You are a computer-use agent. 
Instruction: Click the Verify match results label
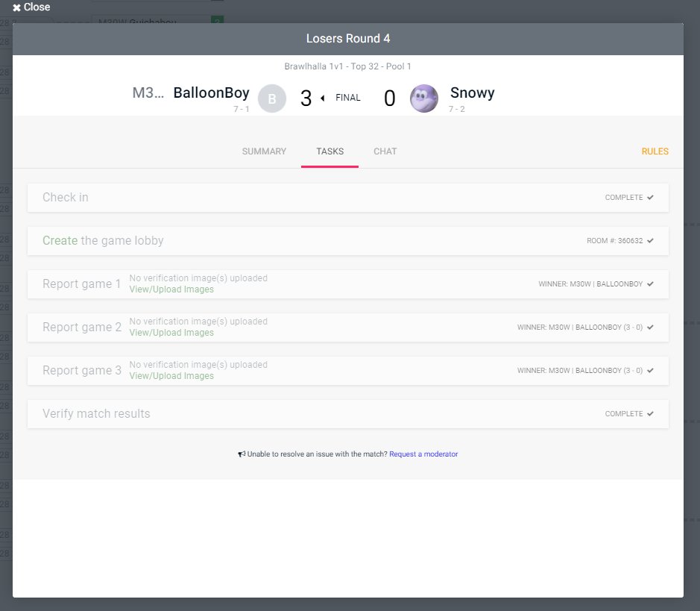click(96, 413)
